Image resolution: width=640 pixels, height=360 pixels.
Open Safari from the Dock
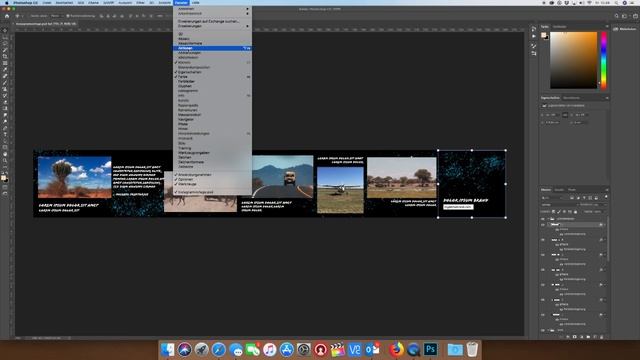point(219,349)
